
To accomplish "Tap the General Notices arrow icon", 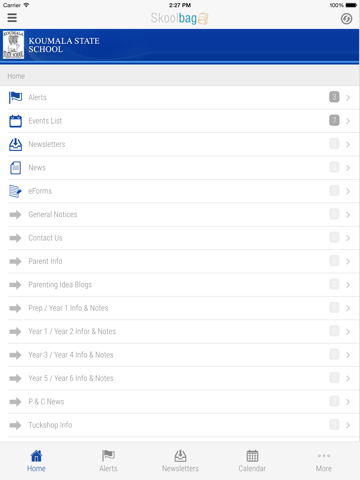I will [x=15, y=215].
